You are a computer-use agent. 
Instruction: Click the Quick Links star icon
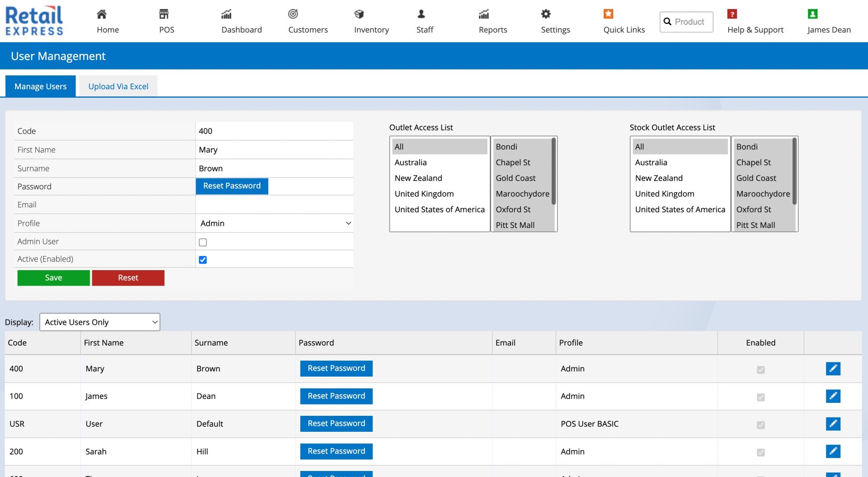coord(608,14)
